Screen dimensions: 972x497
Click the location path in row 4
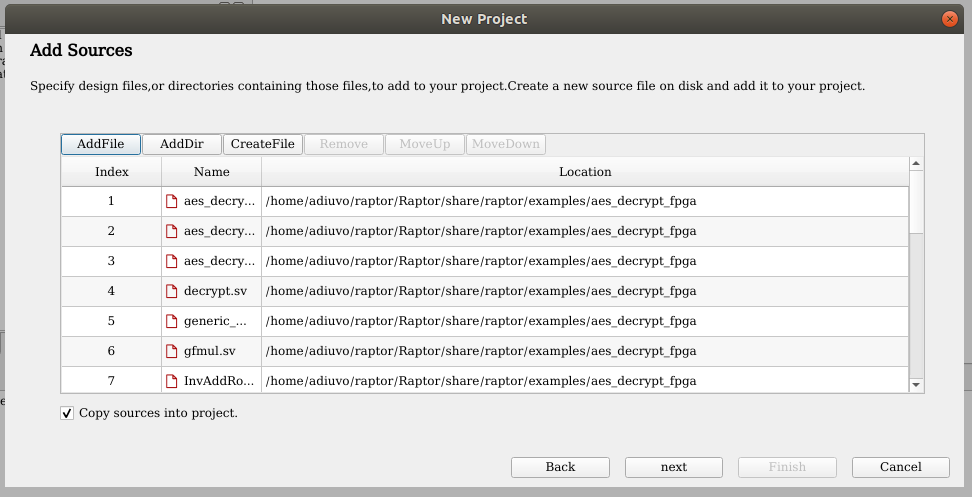click(x=481, y=291)
